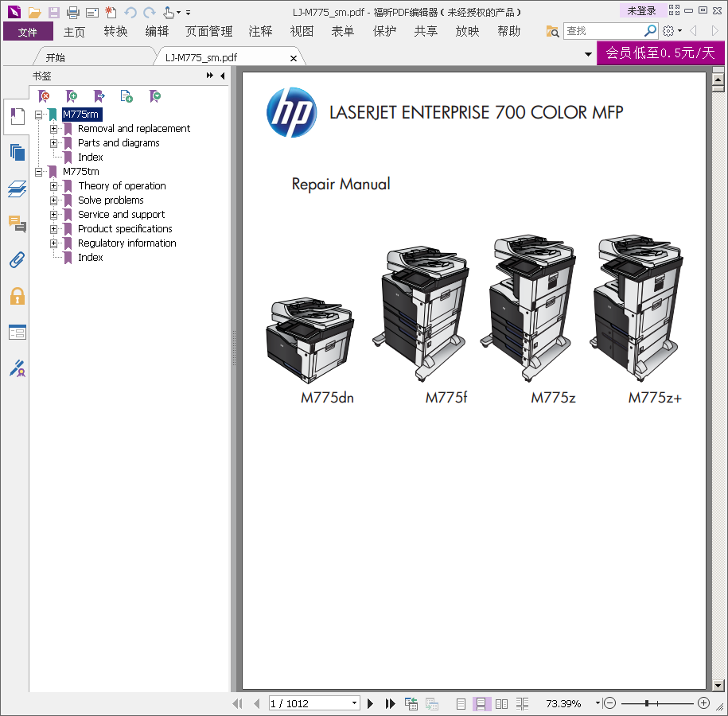Zoom in with the plus button
The height and width of the screenshot is (716, 728).
[704, 703]
